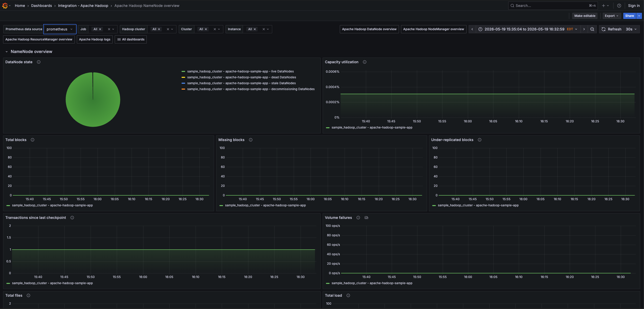Image resolution: width=644 pixels, height=309 pixels.
Task: Open the time range picker
Action: coord(528,29)
